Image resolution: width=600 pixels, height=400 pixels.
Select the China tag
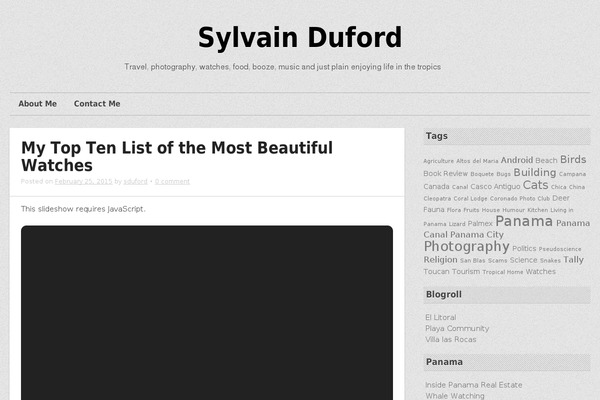point(577,187)
